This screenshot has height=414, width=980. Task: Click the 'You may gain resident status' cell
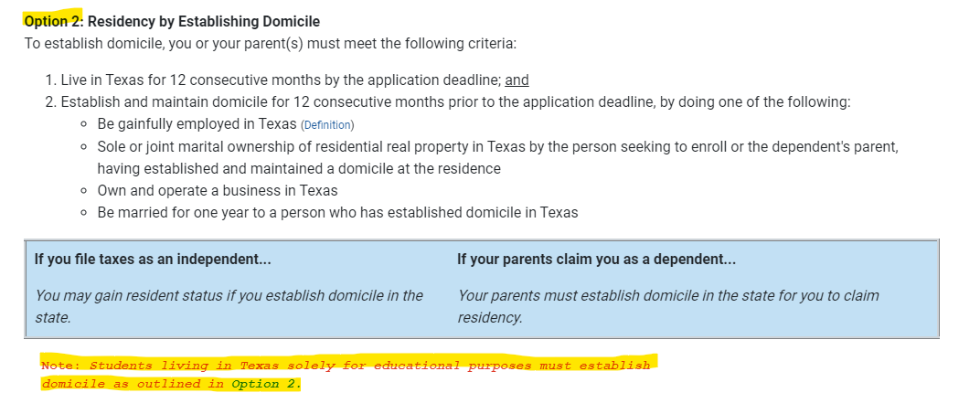[x=229, y=306]
